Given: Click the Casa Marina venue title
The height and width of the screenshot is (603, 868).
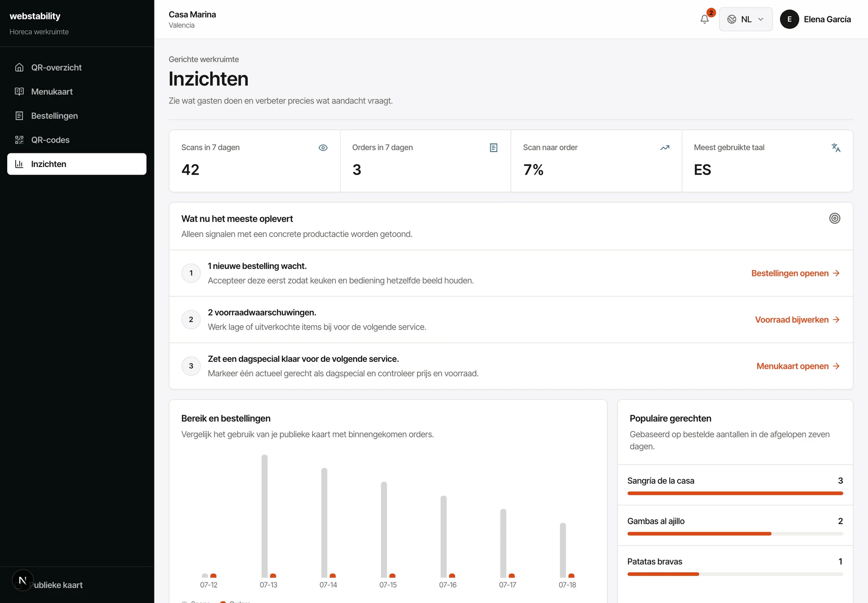Looking at the screenshot, I should pos(192,14).
